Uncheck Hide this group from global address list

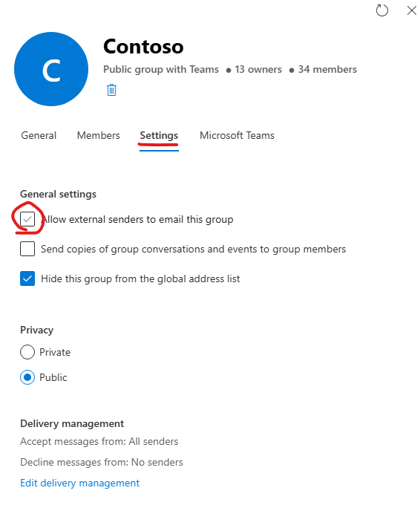[27, 278]
